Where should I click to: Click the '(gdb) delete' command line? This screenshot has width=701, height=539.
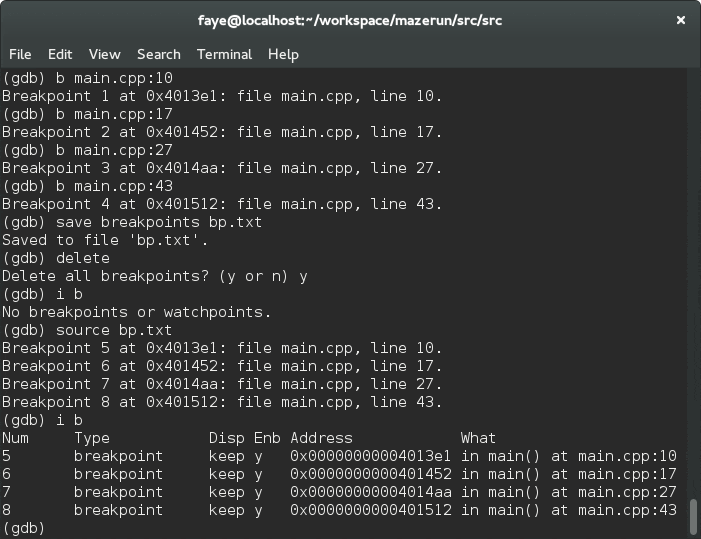click(x=56, y=258)
